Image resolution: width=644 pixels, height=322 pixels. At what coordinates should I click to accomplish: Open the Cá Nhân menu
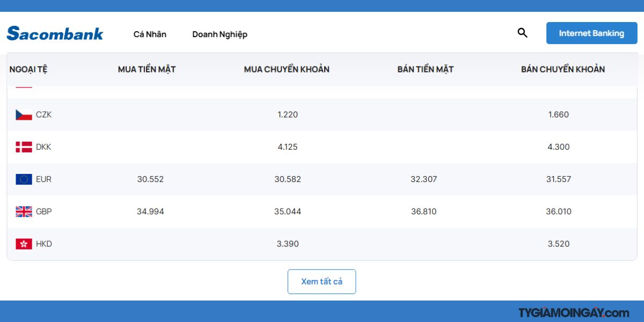(150, 34)
